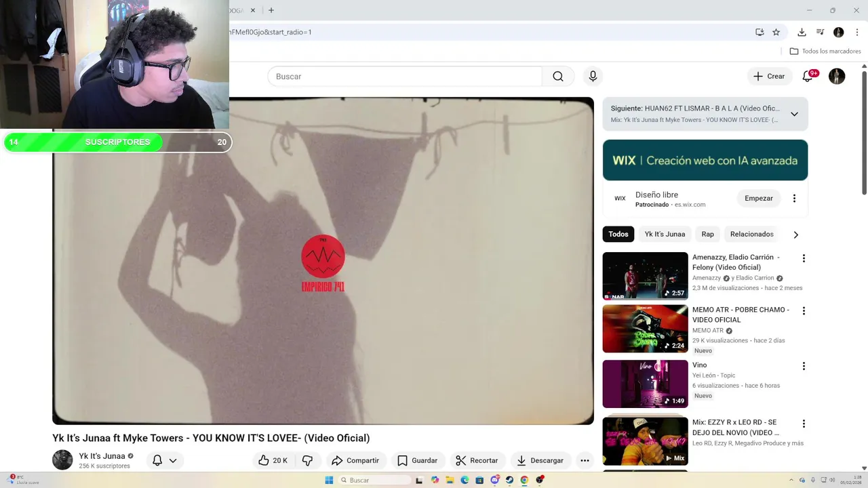Open Chrome three-dot menu
Screen dimensions: 868x488
856,32
